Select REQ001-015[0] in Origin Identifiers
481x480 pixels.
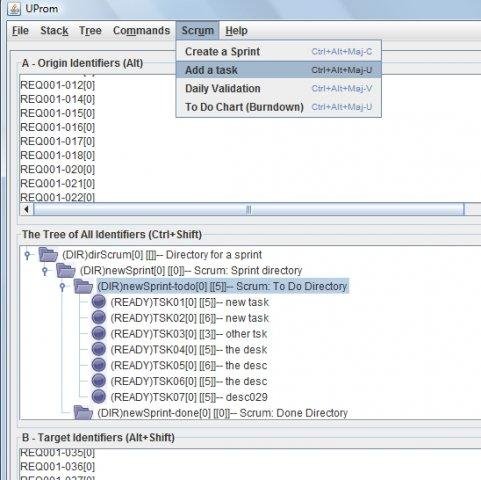tap(57, 113)
